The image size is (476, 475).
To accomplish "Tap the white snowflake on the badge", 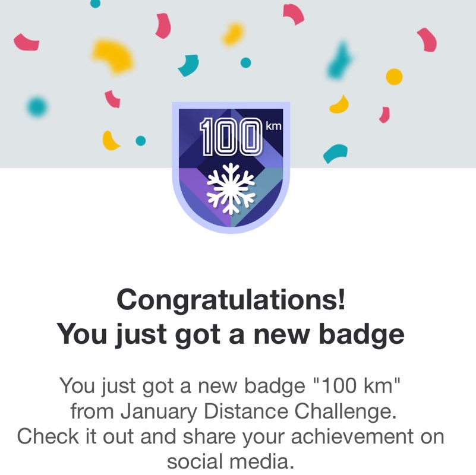I will 230,188.
